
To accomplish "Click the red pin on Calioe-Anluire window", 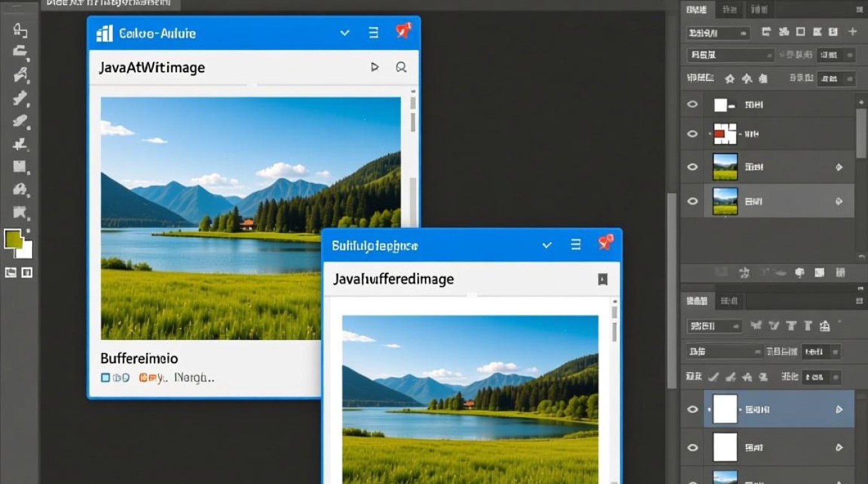I will pos(403,31).
